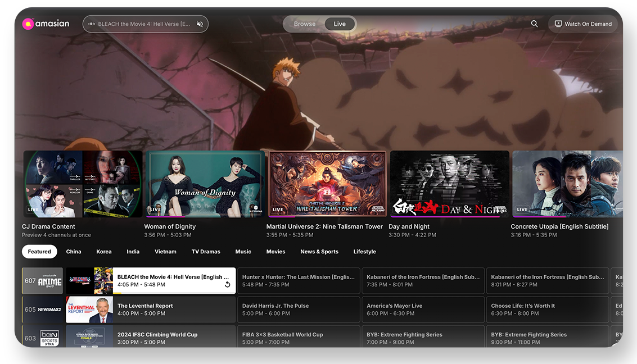637x364 pixels.
Task: Select the Movies category tab
Action: (x=276, y=252)
